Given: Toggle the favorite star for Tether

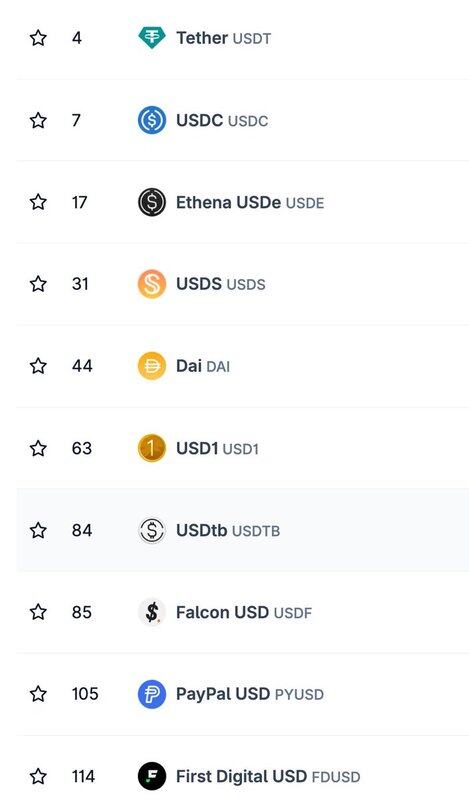Looking at the screenshot, I should click(38, 38).
